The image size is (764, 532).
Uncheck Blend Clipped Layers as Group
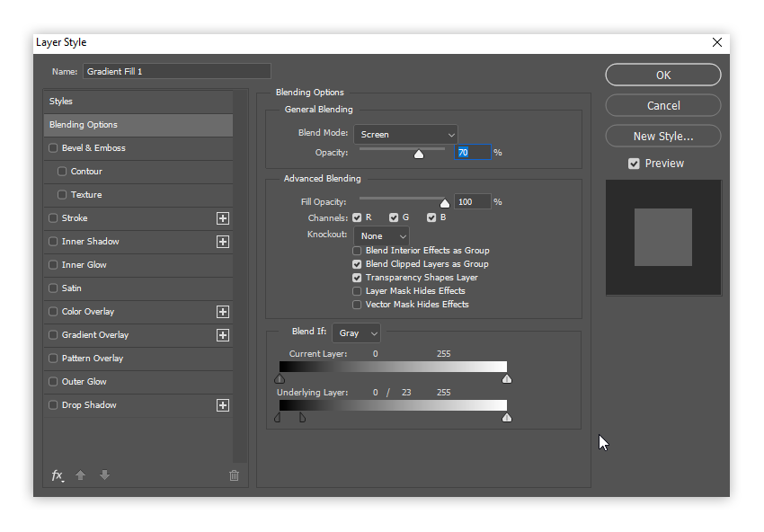coord(357,264)
